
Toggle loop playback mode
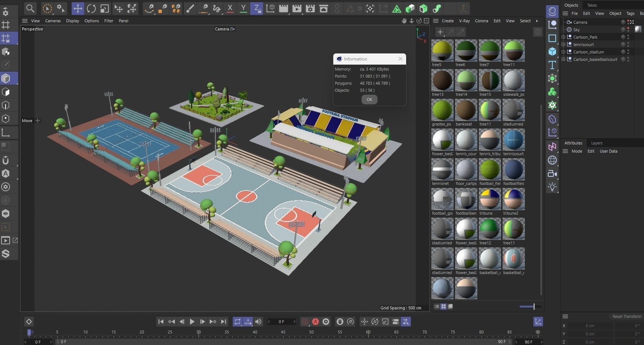[238, 322]
